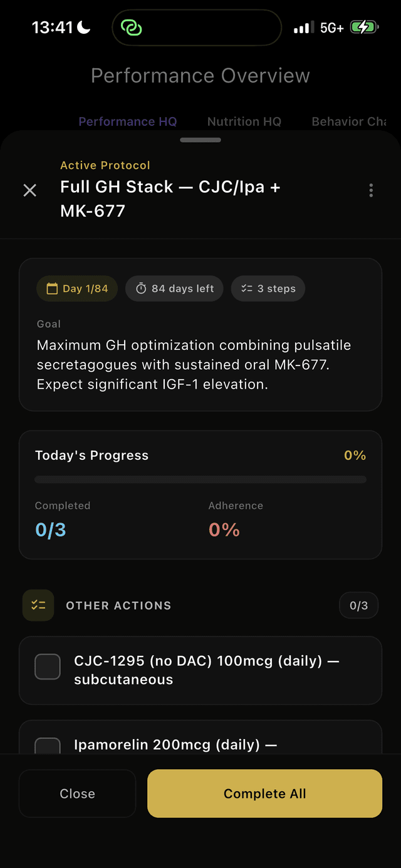This screenshot has height=868, width=401.
Task: Switch to the Performance HQ tab
Action: (128, 121)
